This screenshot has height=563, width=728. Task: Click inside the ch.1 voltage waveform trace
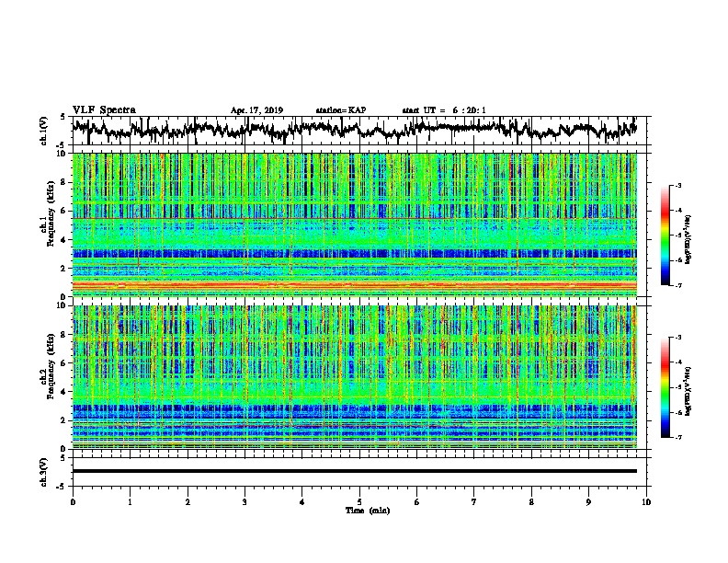tap(354, 130)
